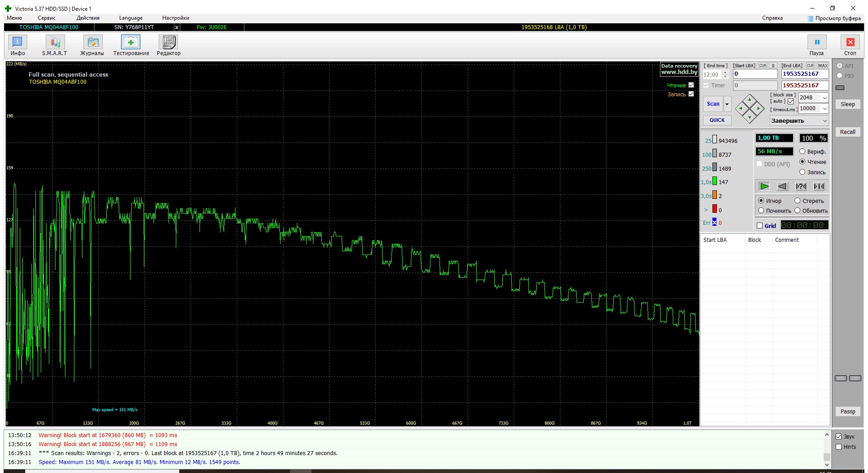868x473 pixels.
Task: Click the Recall button
Action: (847, 132)
